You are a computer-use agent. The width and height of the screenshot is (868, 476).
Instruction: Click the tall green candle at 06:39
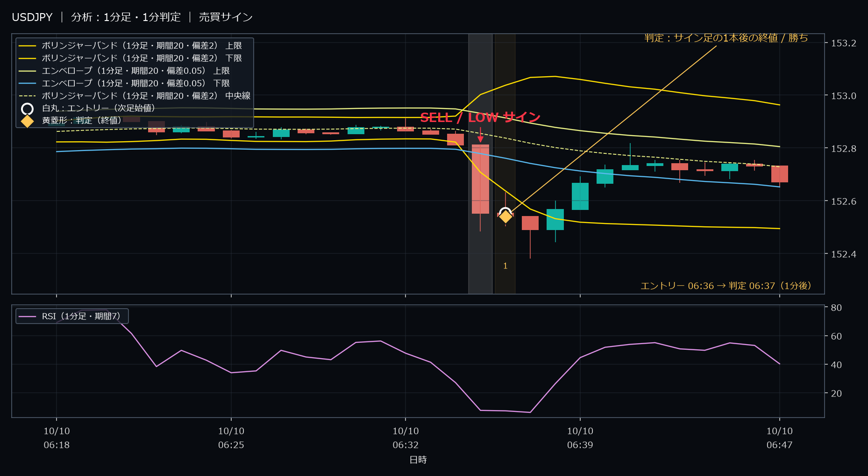(x=580, y=196)
